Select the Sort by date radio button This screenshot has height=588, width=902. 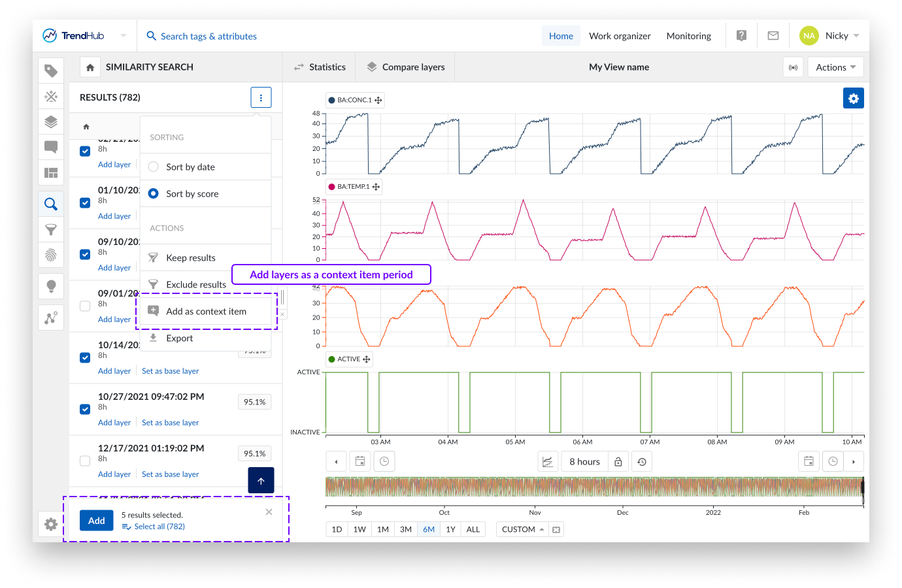pyautogui.click(x=154, y=167)
